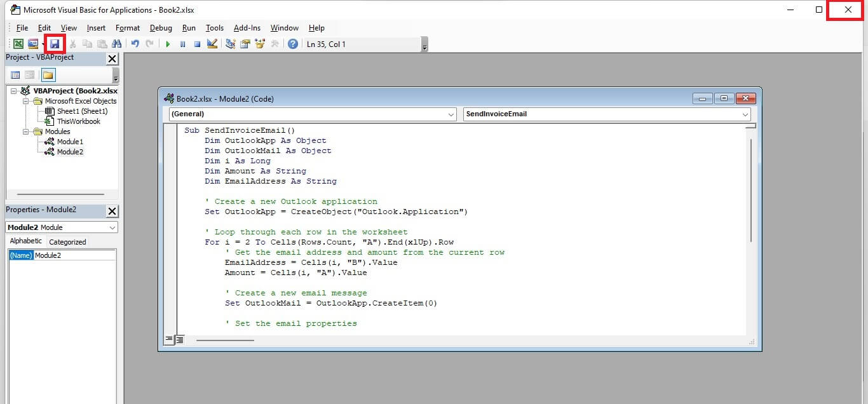
Task: Collapse the Modules folder in project tree
Action: click(x=27, y=131)
